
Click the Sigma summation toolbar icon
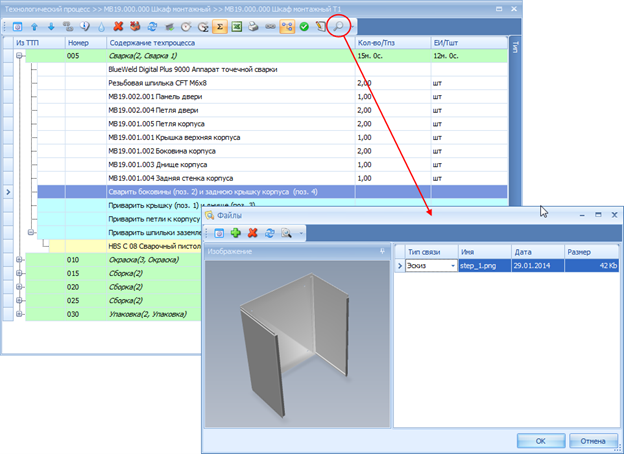click(x=220, y=27)
